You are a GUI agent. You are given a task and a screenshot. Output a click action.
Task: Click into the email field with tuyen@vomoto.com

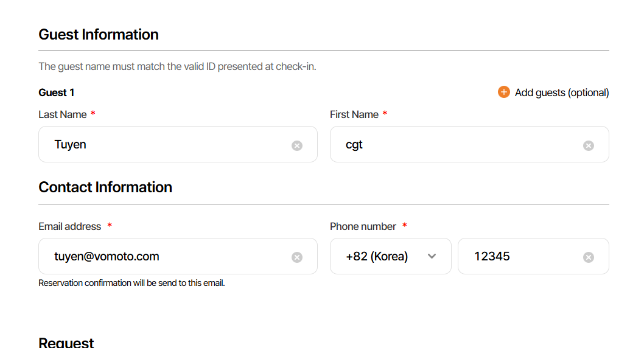(164, 256)
